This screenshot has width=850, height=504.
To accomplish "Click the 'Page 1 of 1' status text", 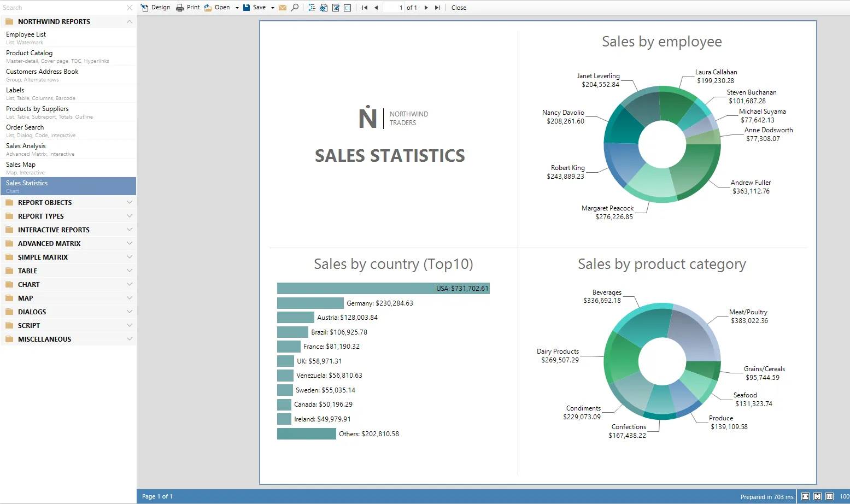I will pyautogui.click(x=157, y=496).
